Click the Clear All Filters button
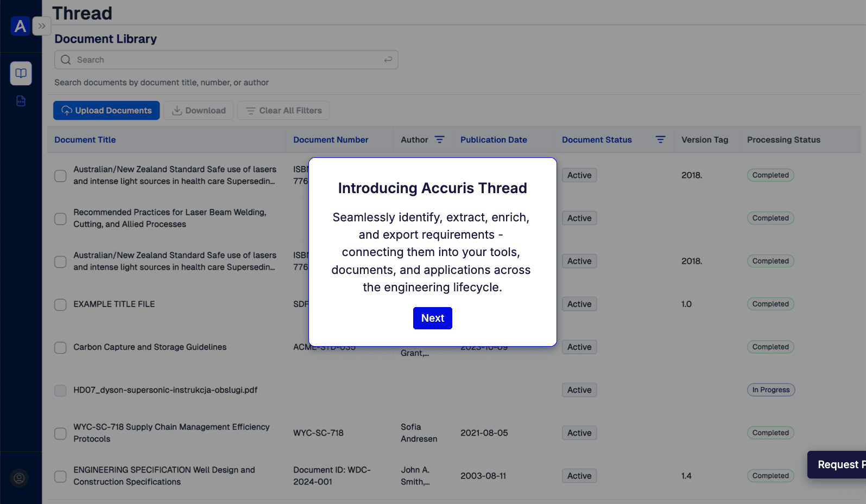The image size is (866, 504). (283, 111)
